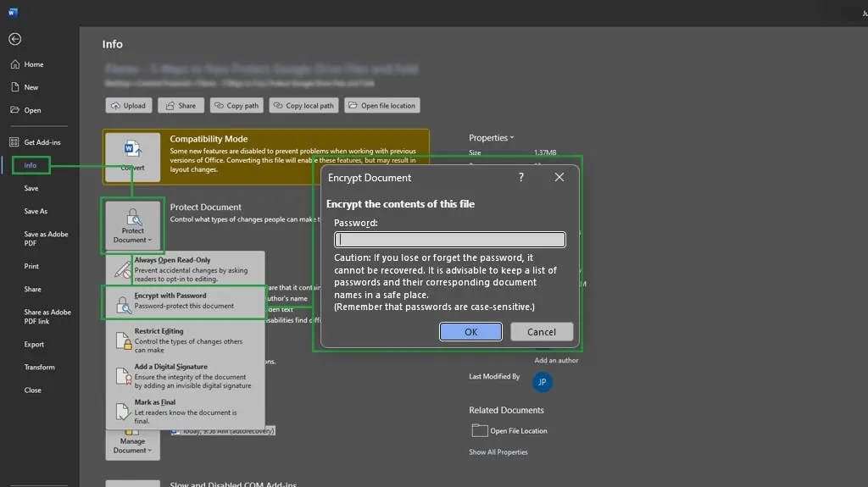Click the Word app icon in title bar
Screen dimensions: 868x487
[x=14, y=12]
